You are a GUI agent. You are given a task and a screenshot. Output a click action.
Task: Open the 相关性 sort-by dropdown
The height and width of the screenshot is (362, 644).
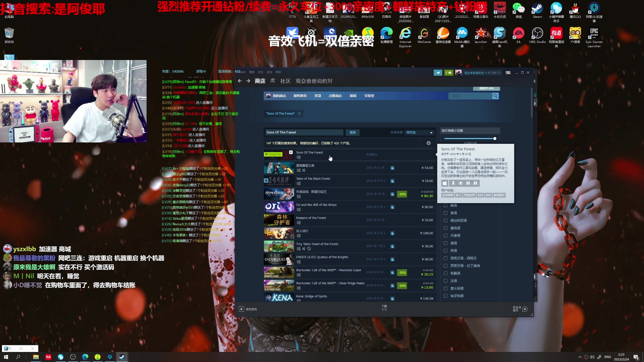pos(419,132)
